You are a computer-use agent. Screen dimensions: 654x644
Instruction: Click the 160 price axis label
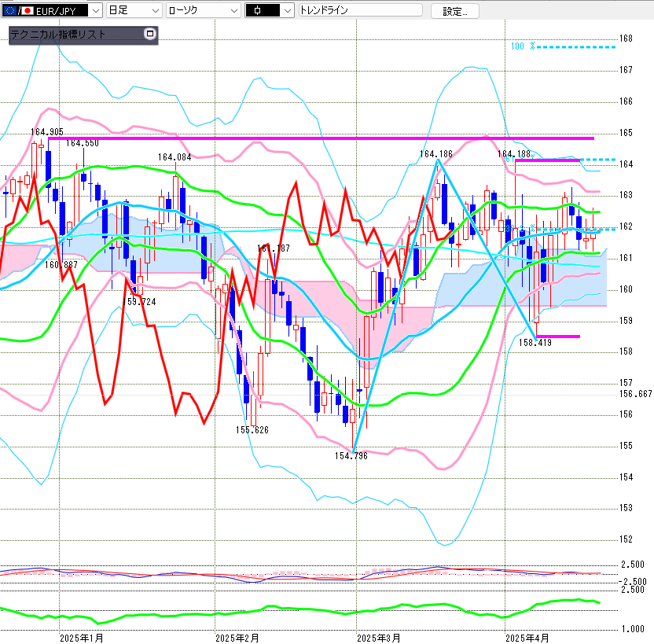click(x=626, y=289)
